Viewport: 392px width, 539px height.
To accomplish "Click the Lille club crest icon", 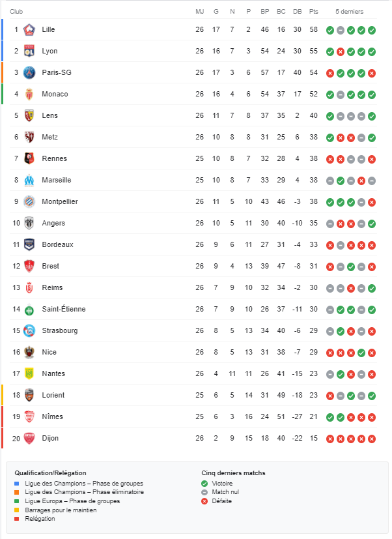I will click(x=29, y=29).
